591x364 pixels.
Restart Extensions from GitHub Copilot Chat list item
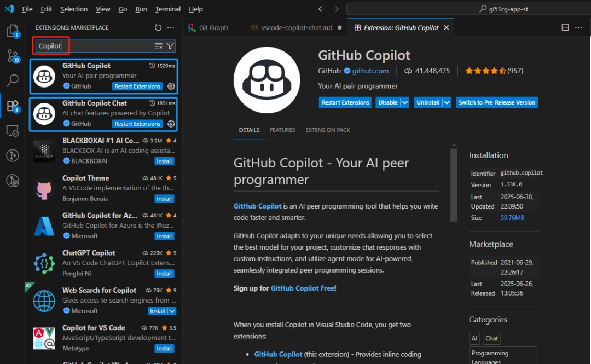tap(137, 124)
